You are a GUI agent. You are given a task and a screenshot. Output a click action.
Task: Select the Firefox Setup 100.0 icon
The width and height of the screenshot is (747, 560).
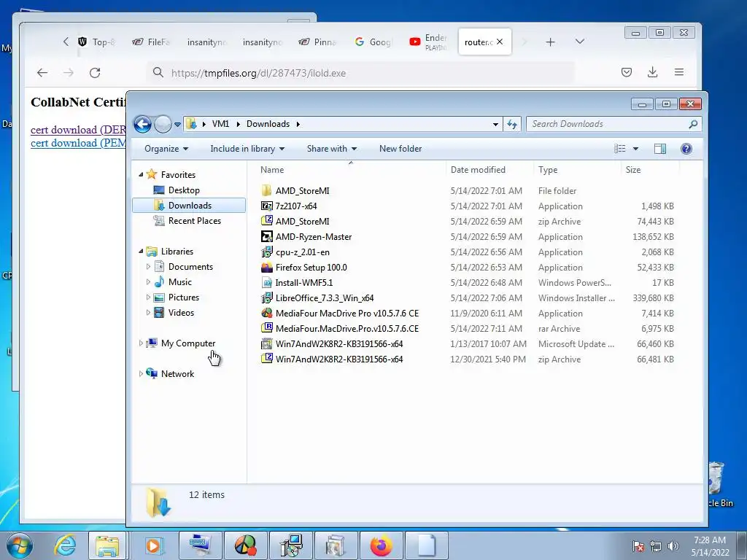coord(267,267)
